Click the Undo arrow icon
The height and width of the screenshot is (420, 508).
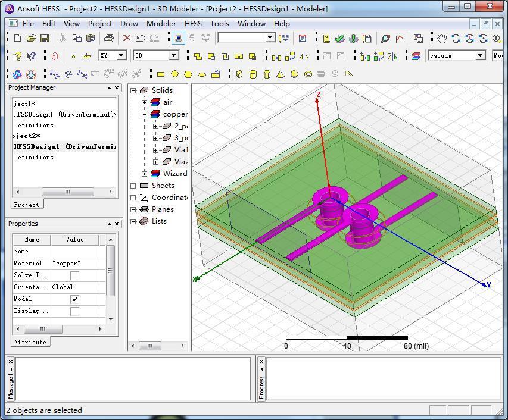coord(141,38)
